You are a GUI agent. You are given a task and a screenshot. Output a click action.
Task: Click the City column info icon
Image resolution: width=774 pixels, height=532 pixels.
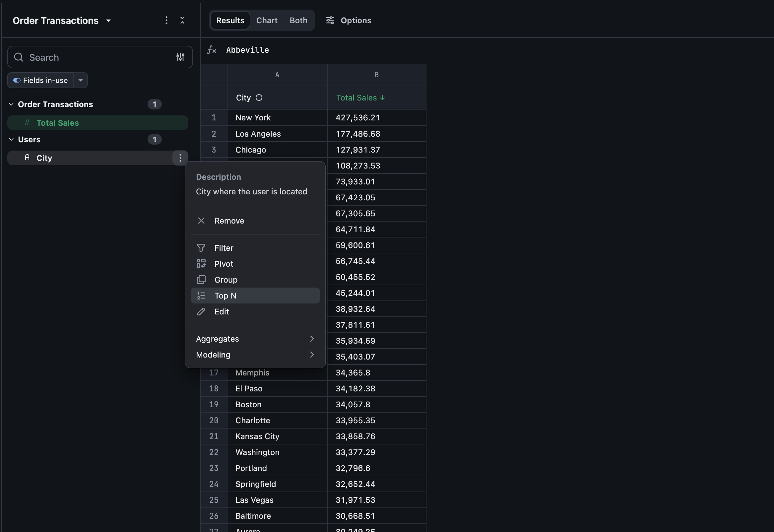259,97
